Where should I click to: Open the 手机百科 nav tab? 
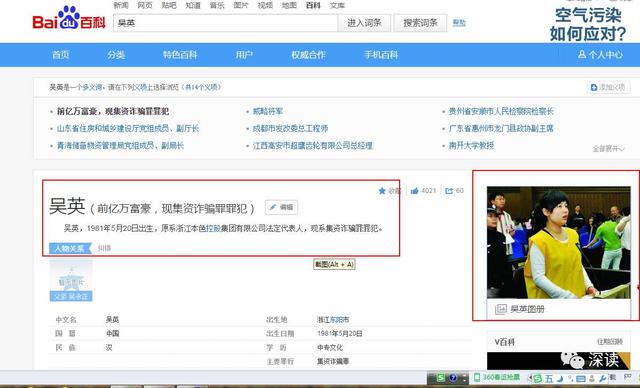tap(381, 55)
